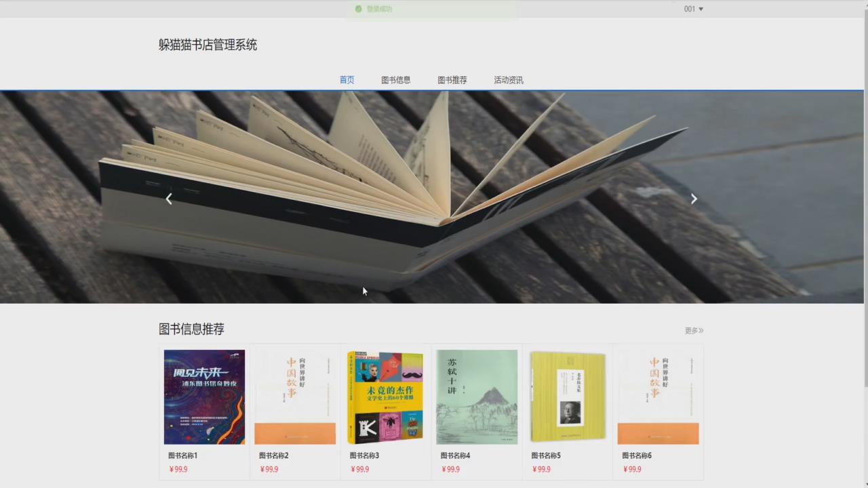Click the green success icon in the toast
Screen dimensions: 868x488
[x=359, y=9]
